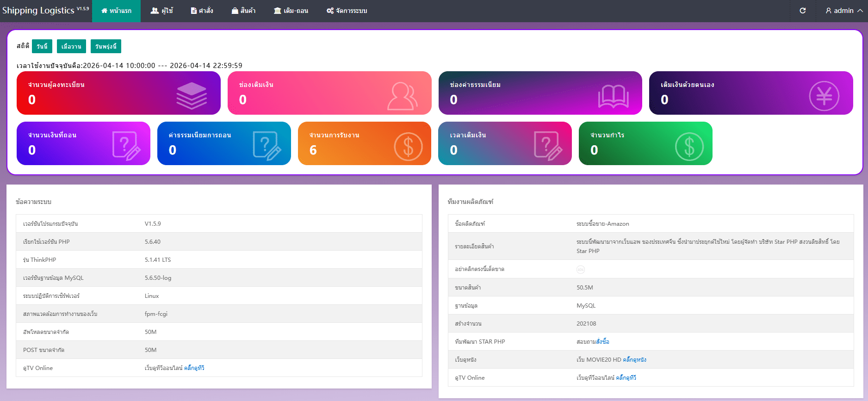Select the หน้าแรก home tab
The width and height of the screenshot is (868, 401).
(116, 11)
